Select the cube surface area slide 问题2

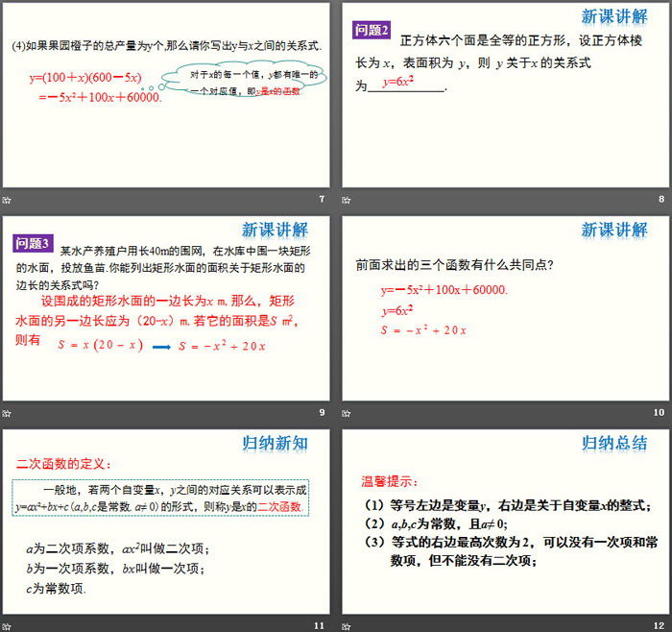(505, 94)
